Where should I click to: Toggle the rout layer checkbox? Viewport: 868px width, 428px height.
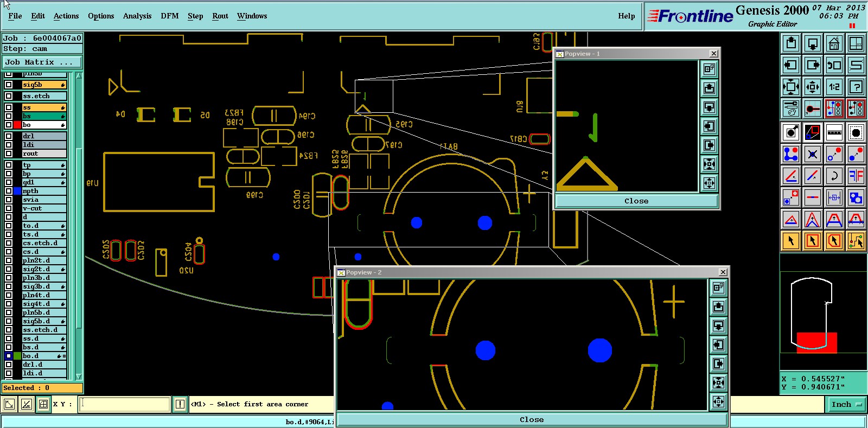9,154
